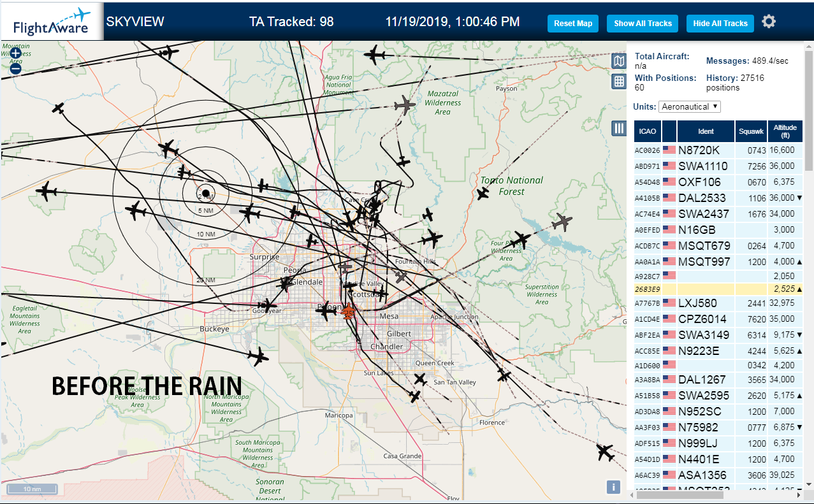This screenshot has width=814, height=504.
Task: Select aircraft icon near Fountain Hills label
Action: tap(400, 277)
